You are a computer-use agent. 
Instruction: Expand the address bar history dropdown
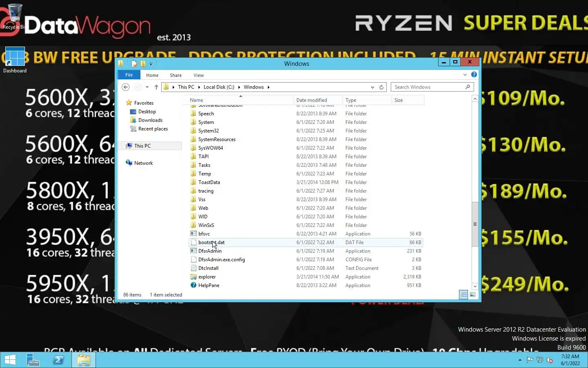(x=372, y=87)
